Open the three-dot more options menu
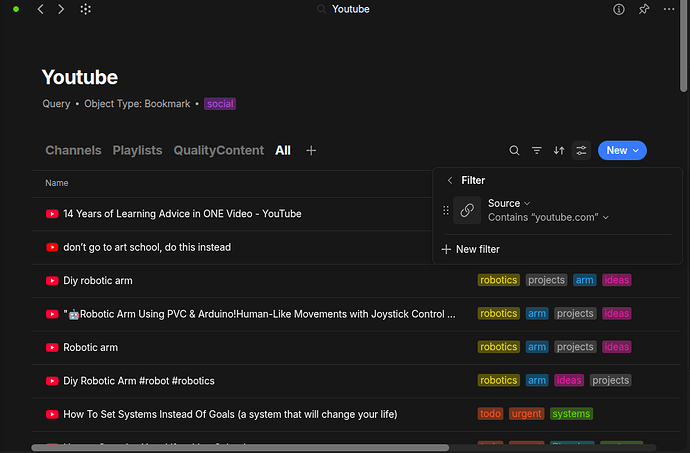The image size is (690, 453). (669, 9)
